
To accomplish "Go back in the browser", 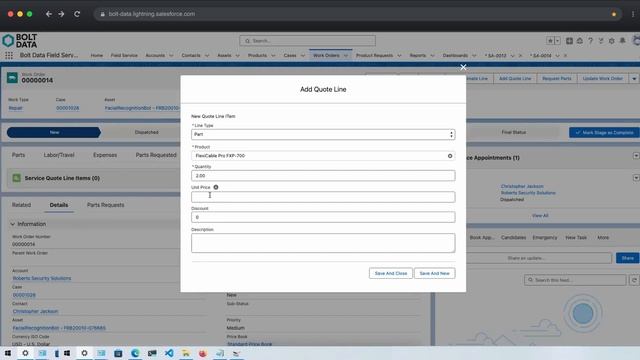I will point(49,14).
